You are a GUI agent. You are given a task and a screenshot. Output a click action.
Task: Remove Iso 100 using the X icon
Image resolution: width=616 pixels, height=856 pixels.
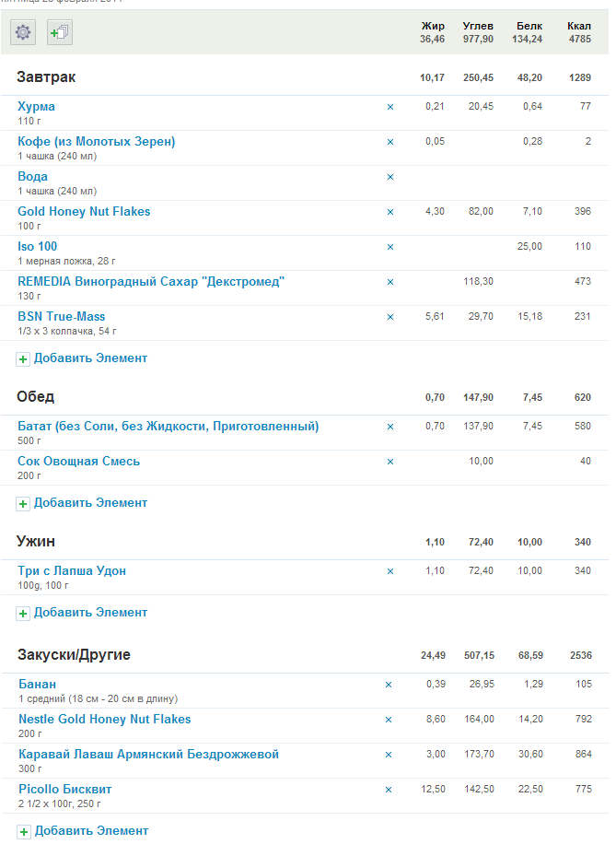pos(390,247)
